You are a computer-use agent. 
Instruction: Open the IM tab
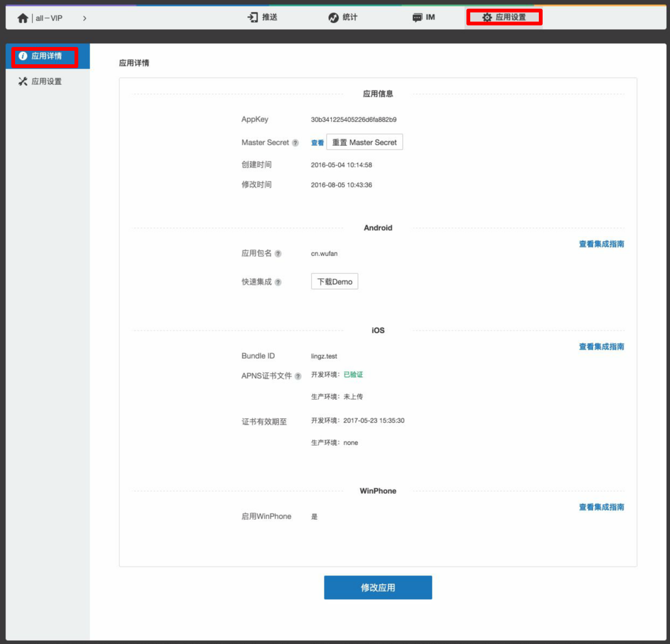point(424,17)
